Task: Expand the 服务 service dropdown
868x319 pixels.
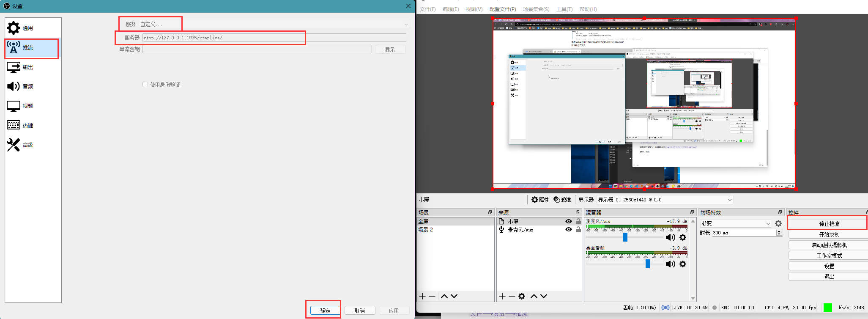Action: (x=274, y=24)
